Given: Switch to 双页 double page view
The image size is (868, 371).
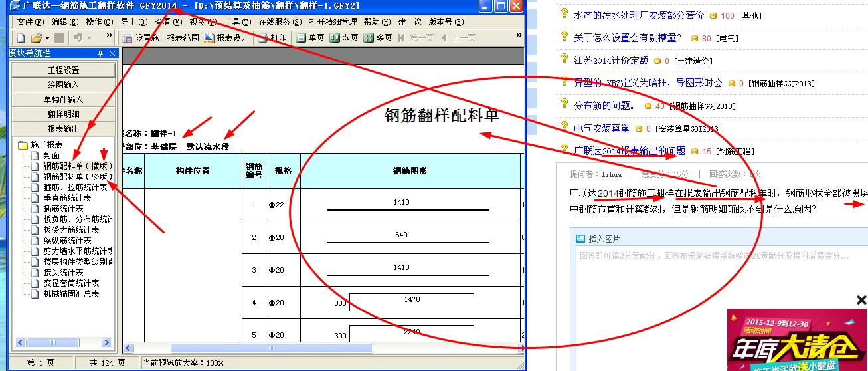Looking at the screenshot, I should click(345, 38).
